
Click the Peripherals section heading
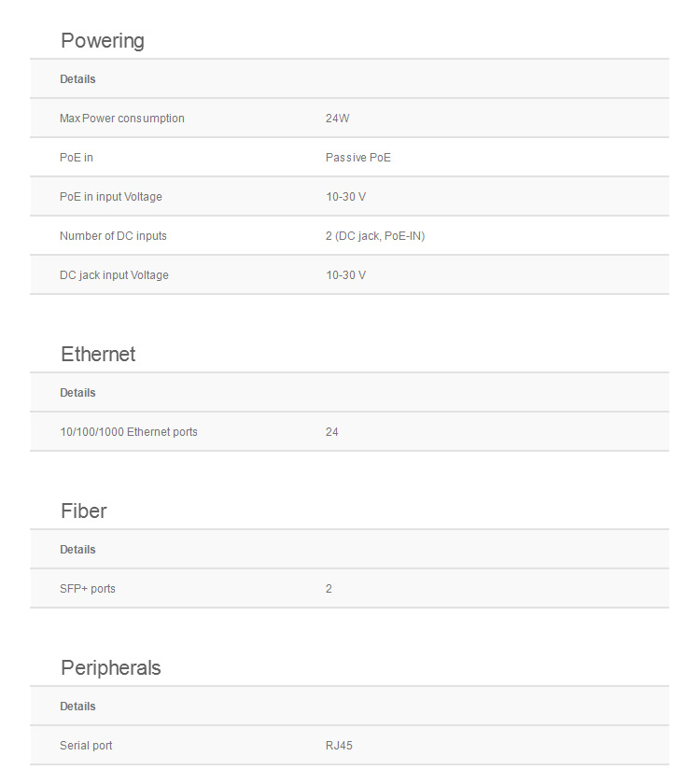tap(111, 668)
